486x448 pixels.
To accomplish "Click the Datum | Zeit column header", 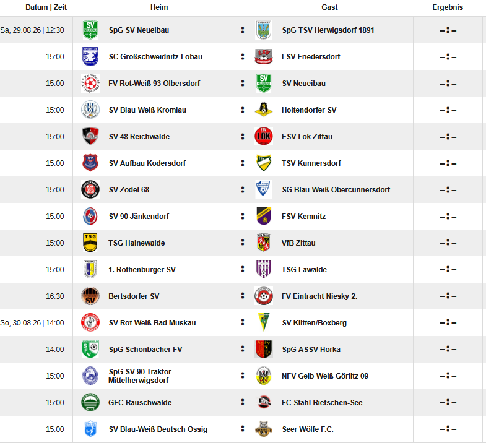I will 46,7.
